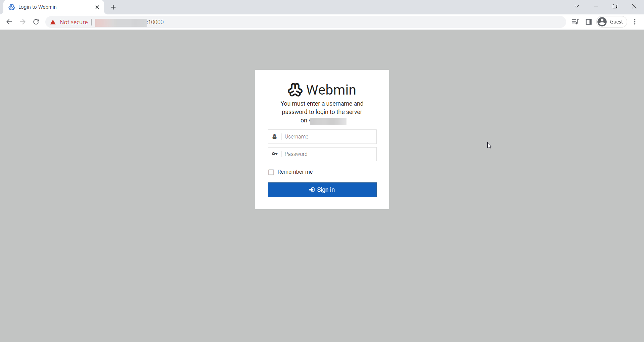Screen dimensions: 644x342
Task: Click the Remember me label
Action: pos(295,172)
